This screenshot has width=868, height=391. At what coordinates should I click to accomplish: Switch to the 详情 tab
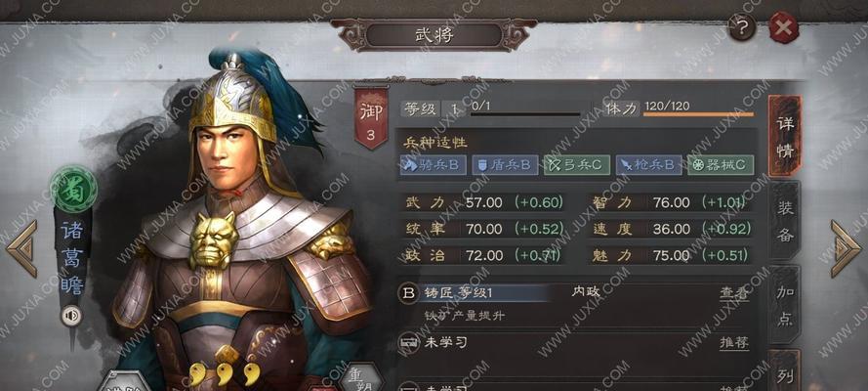click(x=785, y=136)
